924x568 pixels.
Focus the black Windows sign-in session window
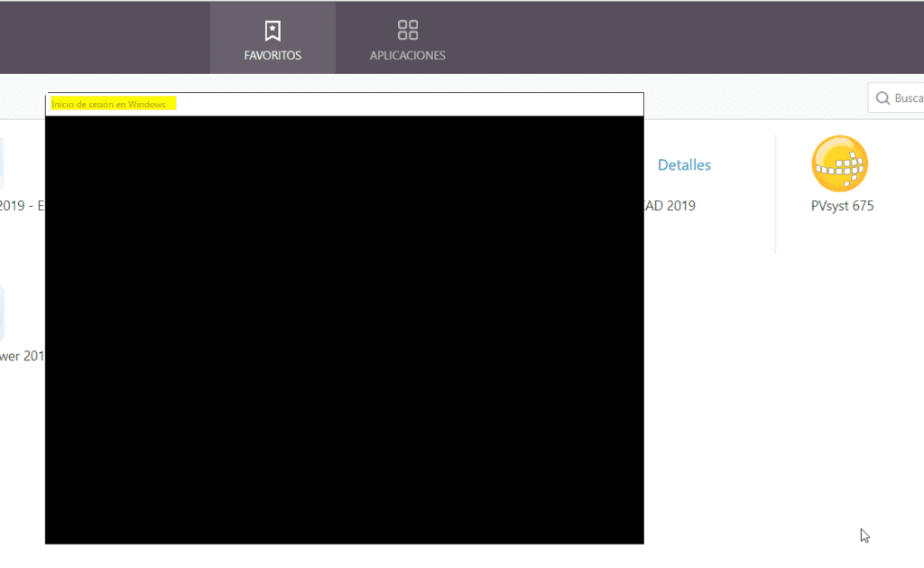click(344, 330)
